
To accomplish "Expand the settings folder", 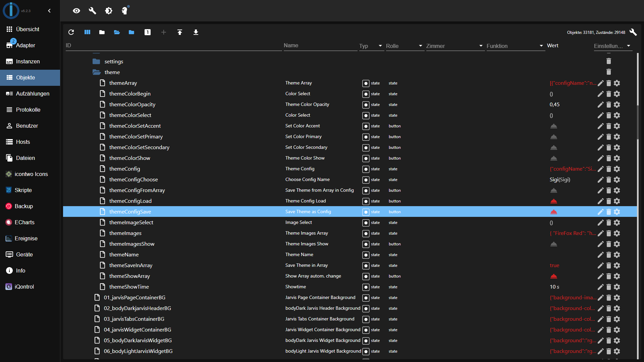I will 96,61.
